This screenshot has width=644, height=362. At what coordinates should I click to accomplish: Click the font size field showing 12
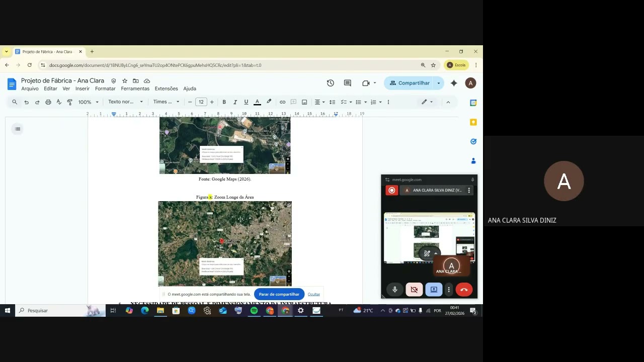[201, 102]
